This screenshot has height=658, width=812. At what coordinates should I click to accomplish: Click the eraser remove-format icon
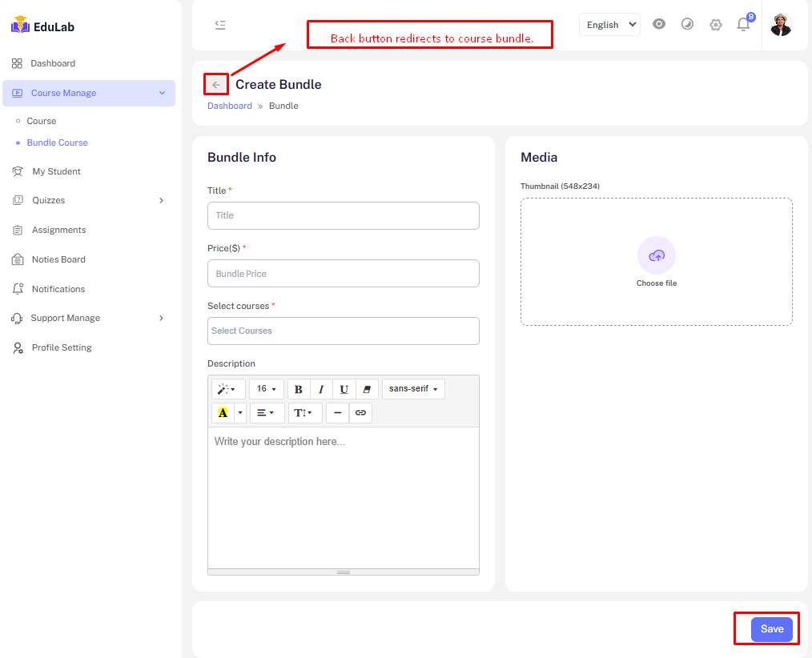(367, 389)
